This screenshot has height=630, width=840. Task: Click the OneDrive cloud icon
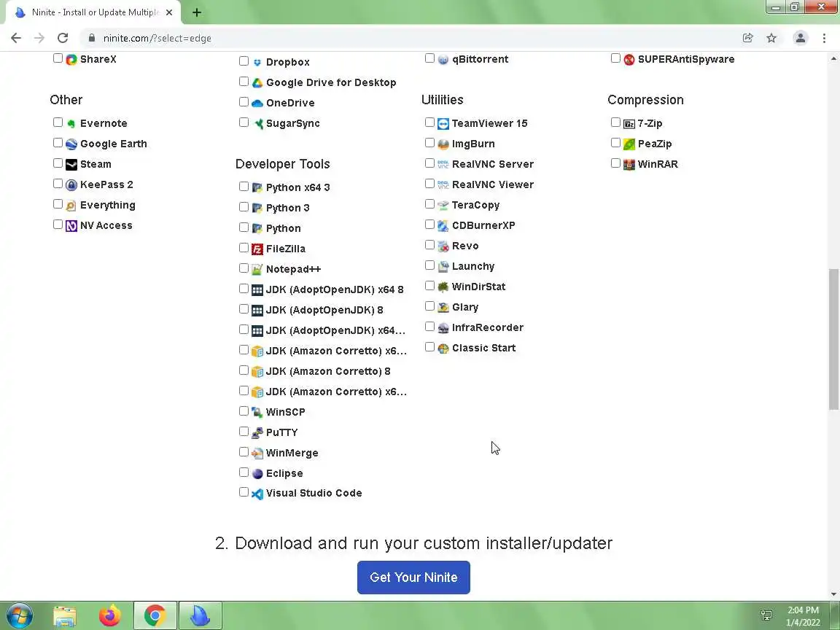pos(257,103)
